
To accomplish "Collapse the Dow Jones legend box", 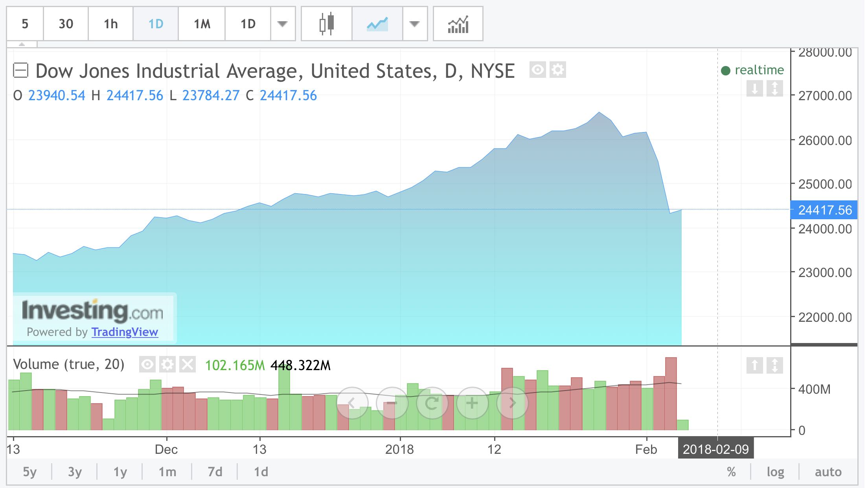I will [x=20, y=71].
